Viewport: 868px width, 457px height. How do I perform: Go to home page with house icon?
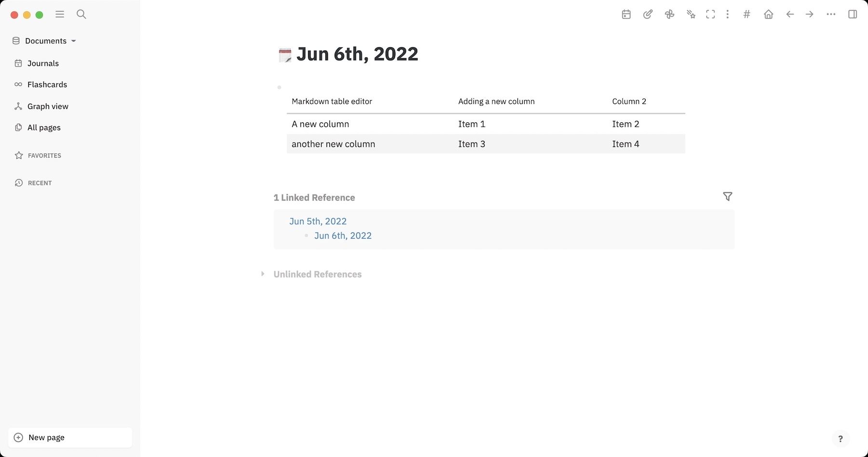tap(768, 14)
